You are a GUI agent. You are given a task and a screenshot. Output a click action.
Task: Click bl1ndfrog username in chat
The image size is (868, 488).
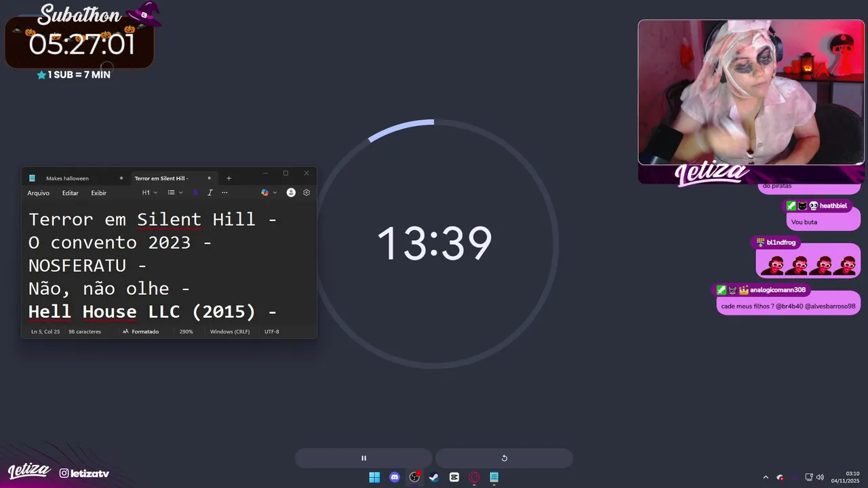781,242
